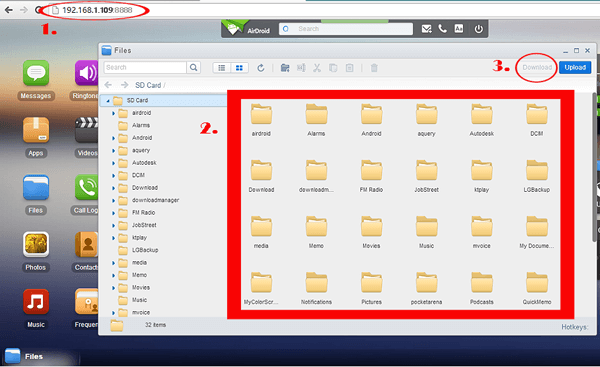Open the Photos desktop icon
Screen dimensions: 600x367
(36, 244)
